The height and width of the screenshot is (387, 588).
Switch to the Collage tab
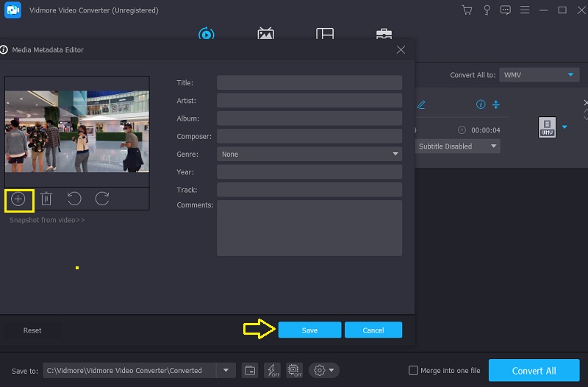[325, 35]
